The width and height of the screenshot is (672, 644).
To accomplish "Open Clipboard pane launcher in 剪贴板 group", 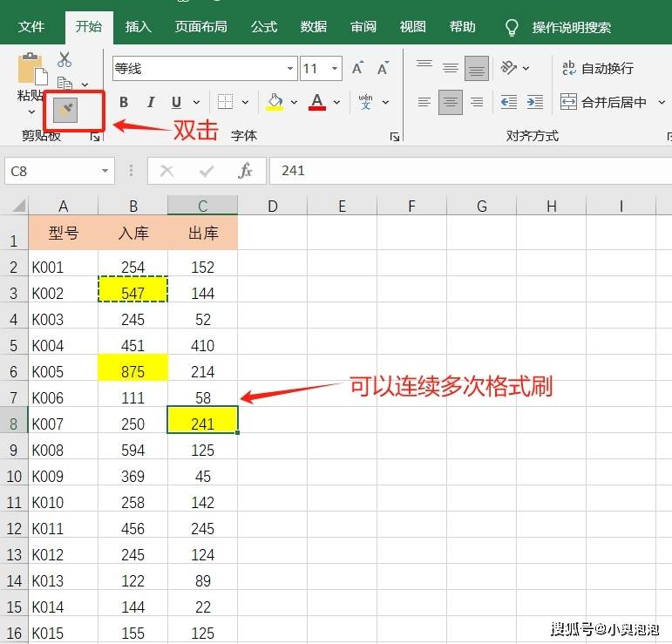I will click(x=95, y=137).
